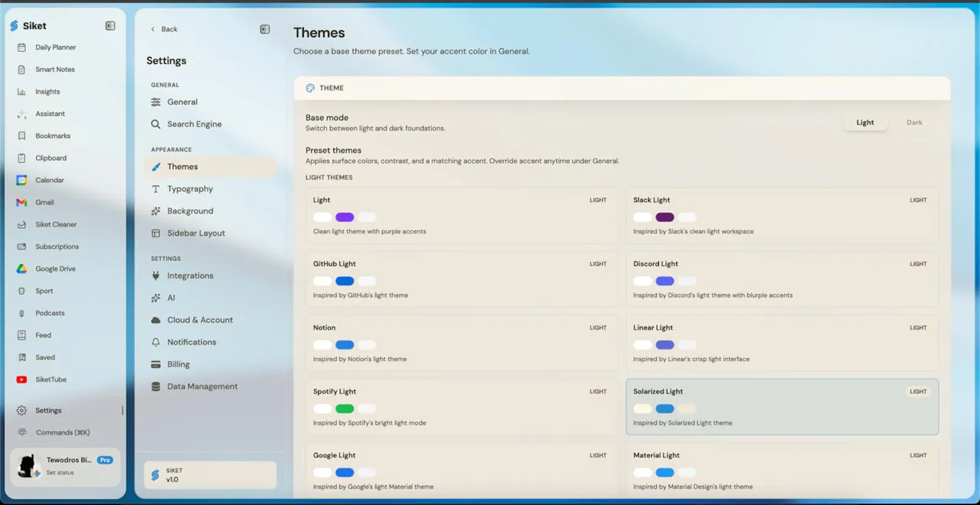Select Themes in the Appearance section
The width and height of the screenshot is (980, 505).
click(x=210, y=166)
